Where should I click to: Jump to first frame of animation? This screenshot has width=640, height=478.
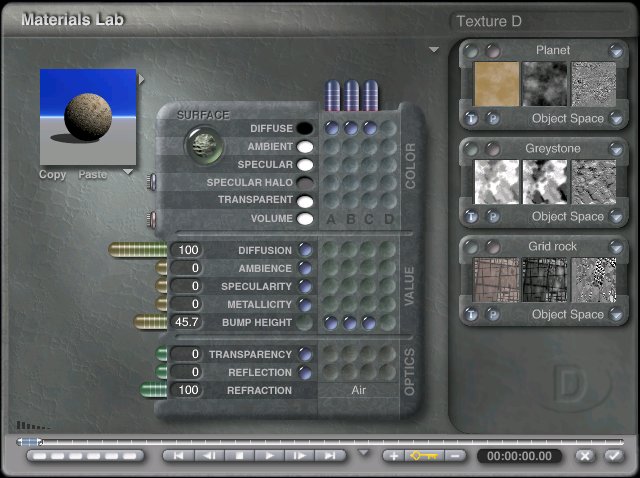179,456
